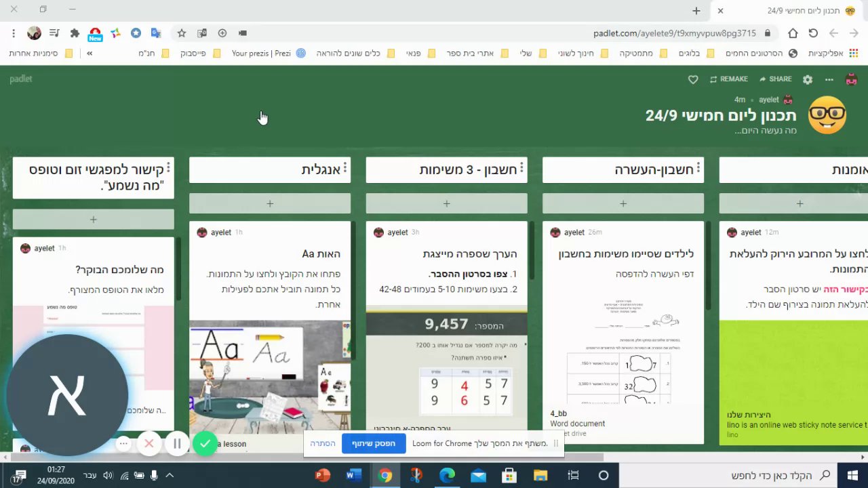Click the camera icon in the address bar
The width and height of the screenshot is (868, 488).
pyautogui.click(x=243, y=33)
